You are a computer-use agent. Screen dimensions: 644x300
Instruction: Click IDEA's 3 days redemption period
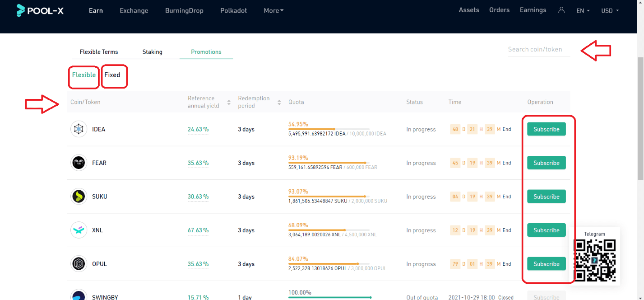click(246, 129)
